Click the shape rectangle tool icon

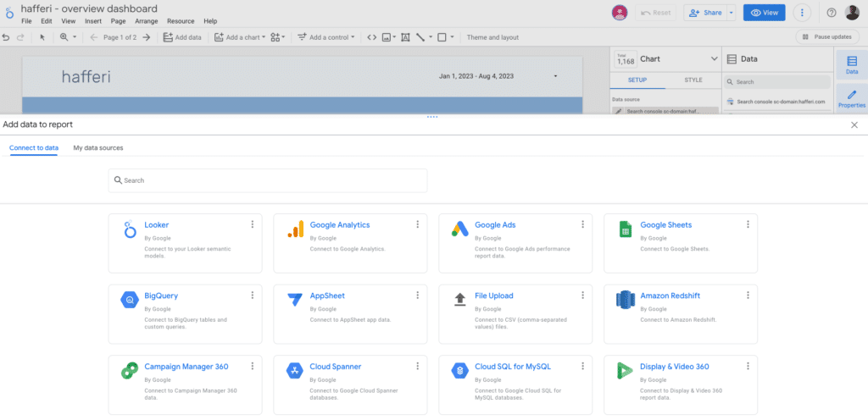(x=442, y=37)
